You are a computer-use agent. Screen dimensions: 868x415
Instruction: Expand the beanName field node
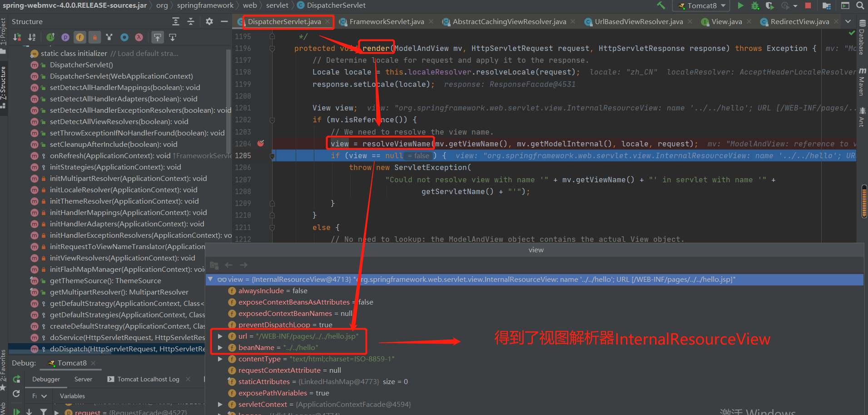220,347
